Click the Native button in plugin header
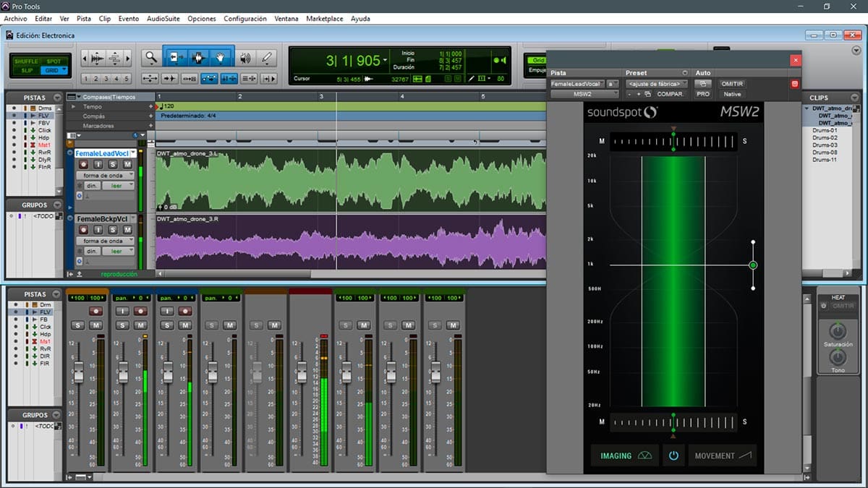The height and width of the screenshot is (488, 868). [732, 94]
